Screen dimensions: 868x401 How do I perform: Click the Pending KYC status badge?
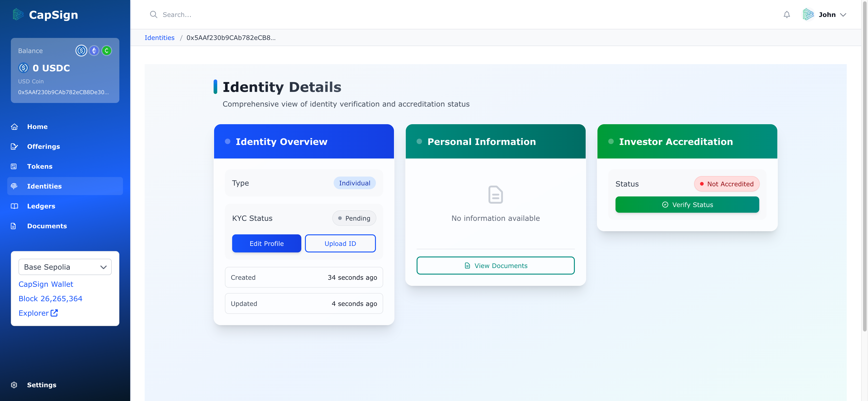[354, 218]
